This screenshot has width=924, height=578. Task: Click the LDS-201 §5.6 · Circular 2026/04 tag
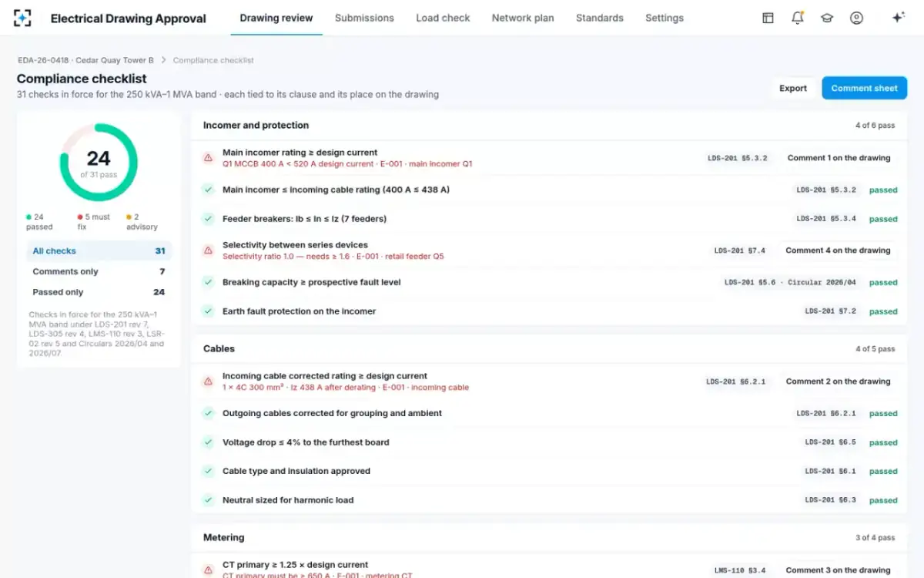click(790, 282)
